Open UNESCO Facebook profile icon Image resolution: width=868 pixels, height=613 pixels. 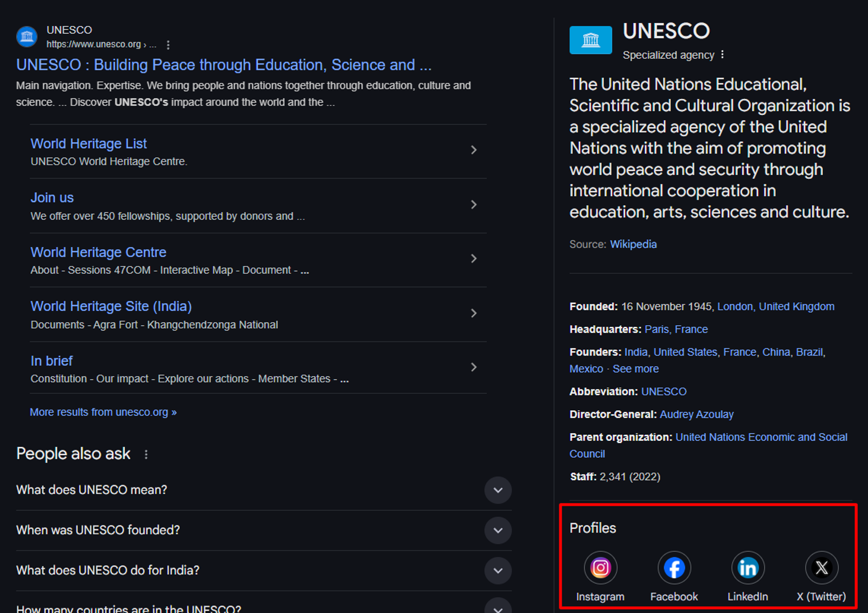coord(674,567)
